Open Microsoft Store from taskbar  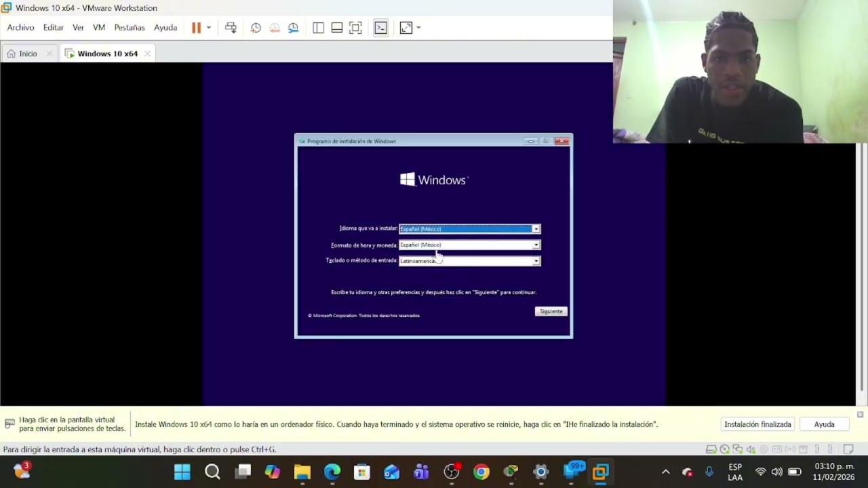pyautogui.click(x=361, y=472)
